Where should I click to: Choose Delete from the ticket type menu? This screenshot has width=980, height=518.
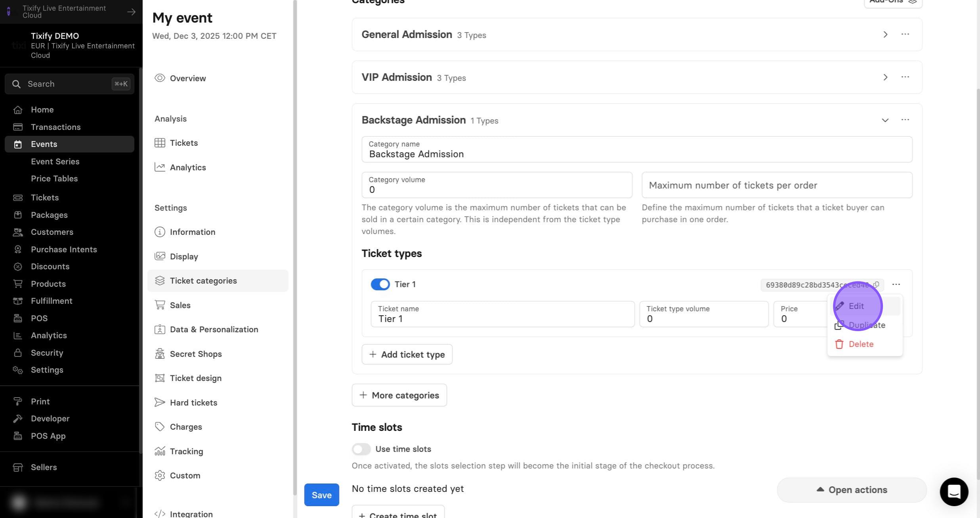click(x=865, y=344)
